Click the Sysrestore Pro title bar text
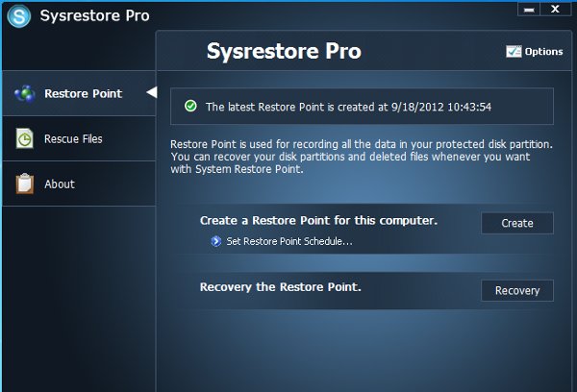577x392 pixels. tap(94, 15)
